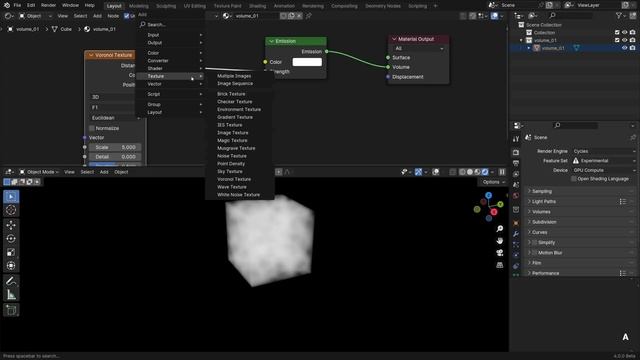Screen dimensions: 640x360
Task: Open Device dropdown showing GPU Compute
Action: [603, 170]
